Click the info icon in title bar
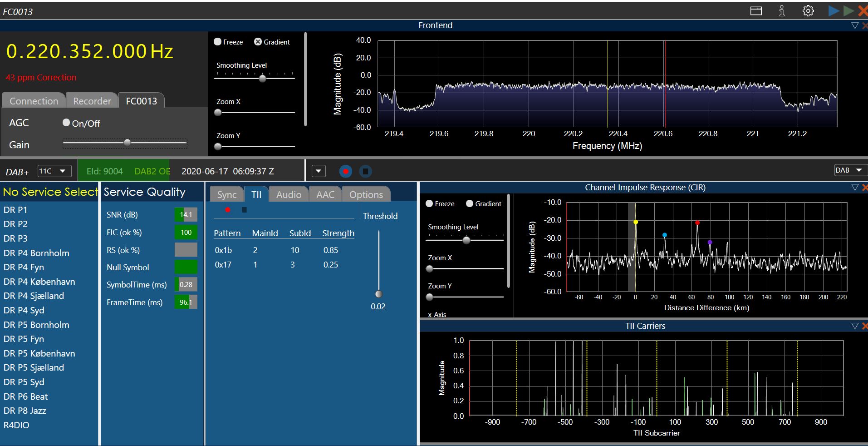This screenshot has width=868, height=446. tap(782, 11)
